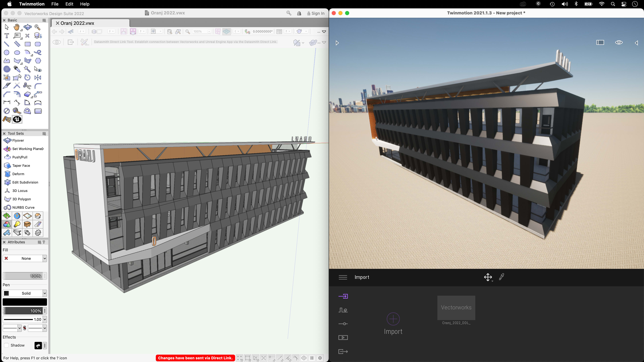
Task: Select the Text tool
Action: pos(7,36)
